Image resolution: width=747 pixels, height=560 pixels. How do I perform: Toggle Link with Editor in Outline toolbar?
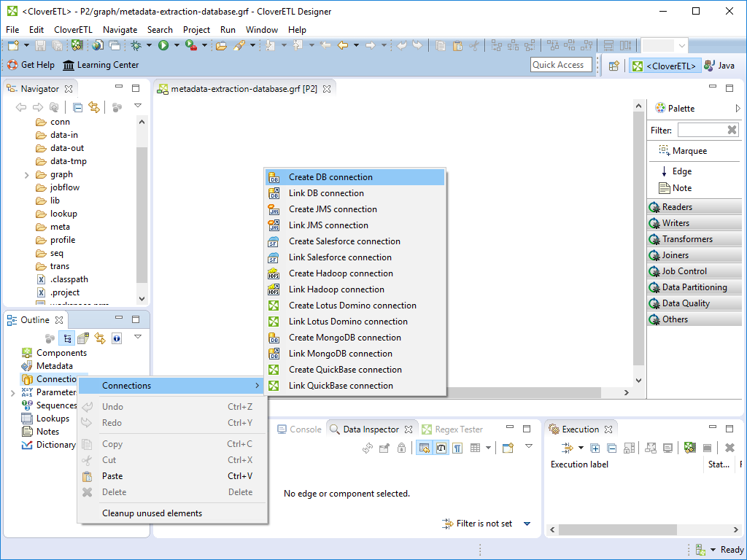[x=99, y=338]
